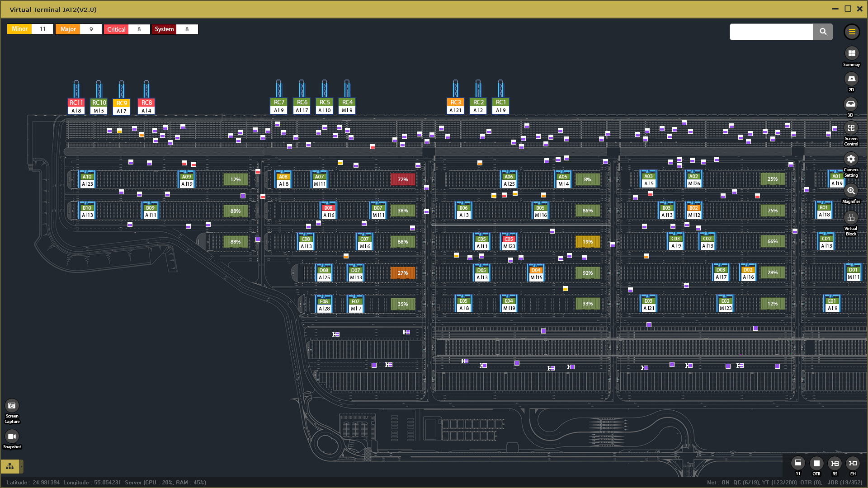This screenshot has width=868, height=488.
Task: Open the yellow hamburger menu
Action: pos(852,32)
